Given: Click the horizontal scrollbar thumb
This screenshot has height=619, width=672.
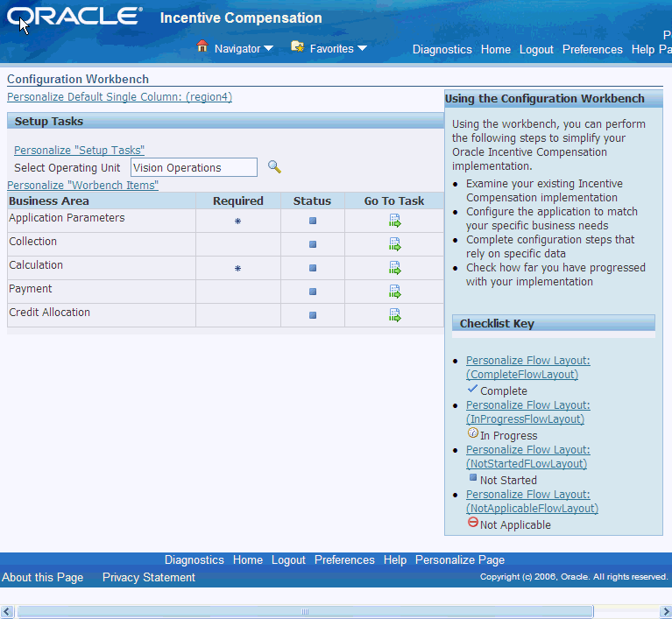Looking at the screenshot, I should pos(305,611).
